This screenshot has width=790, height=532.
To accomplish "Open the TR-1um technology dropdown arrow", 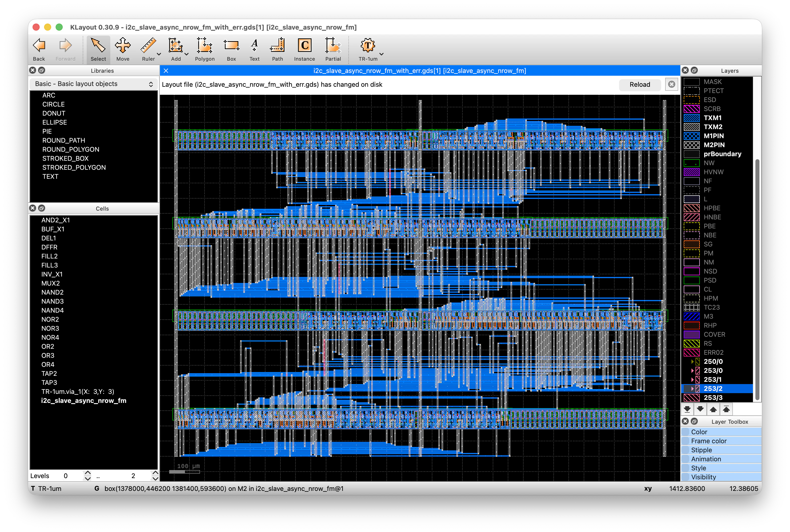I will [381, 54].
